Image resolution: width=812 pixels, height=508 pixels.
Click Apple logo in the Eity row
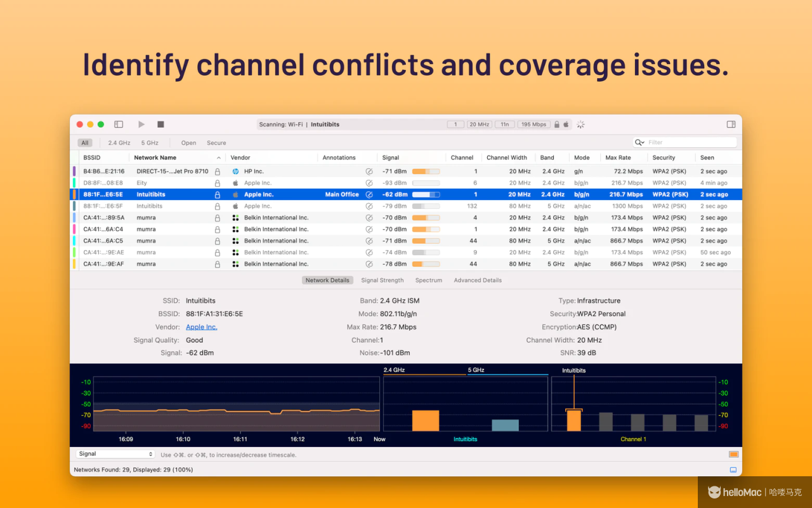(x=235, y=183)
